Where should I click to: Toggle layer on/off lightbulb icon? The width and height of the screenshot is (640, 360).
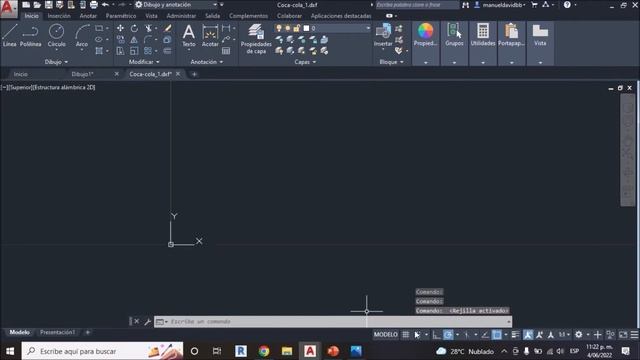(279, 28)
